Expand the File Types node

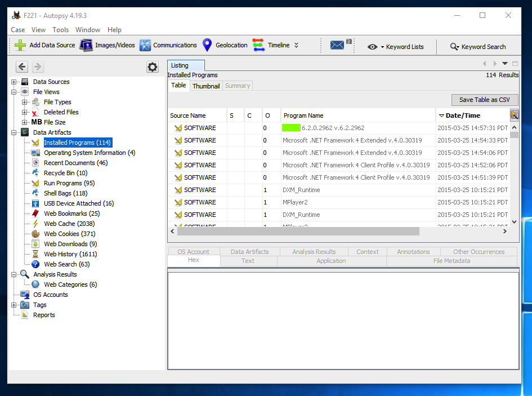24,102
